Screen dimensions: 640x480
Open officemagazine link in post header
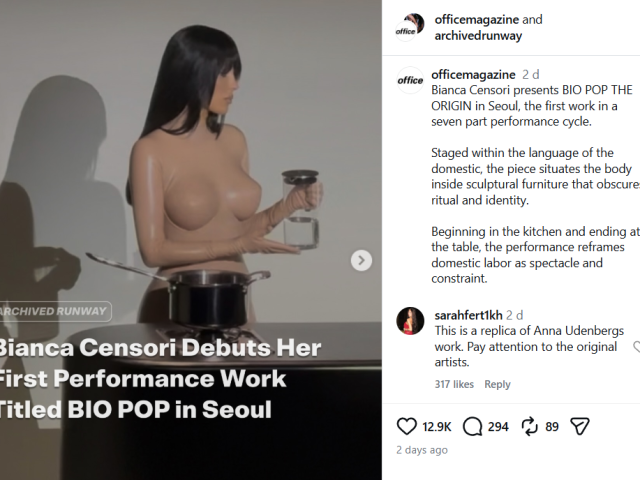pyautogui.click(x=477, y=19)
